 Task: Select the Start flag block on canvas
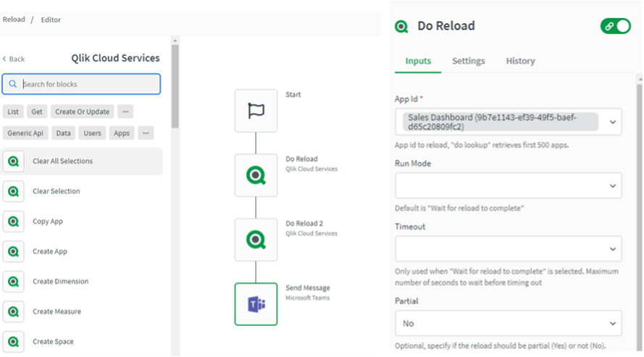(x=256, y=111)
